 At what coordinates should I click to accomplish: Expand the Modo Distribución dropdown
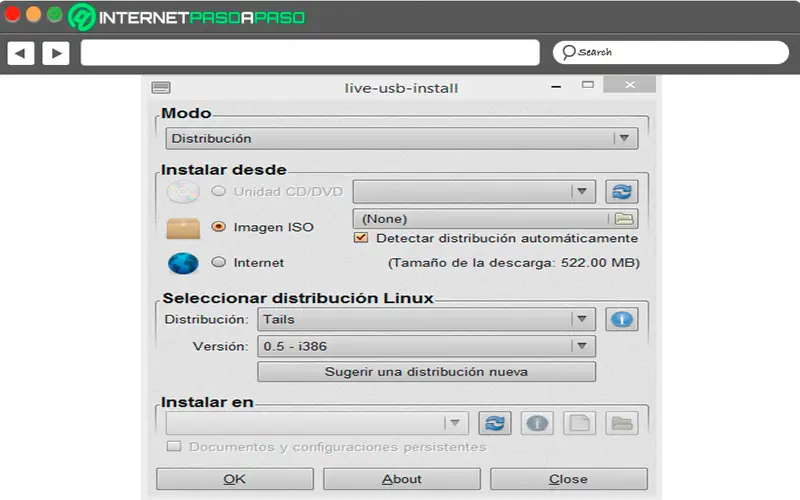tap(402, 138)
